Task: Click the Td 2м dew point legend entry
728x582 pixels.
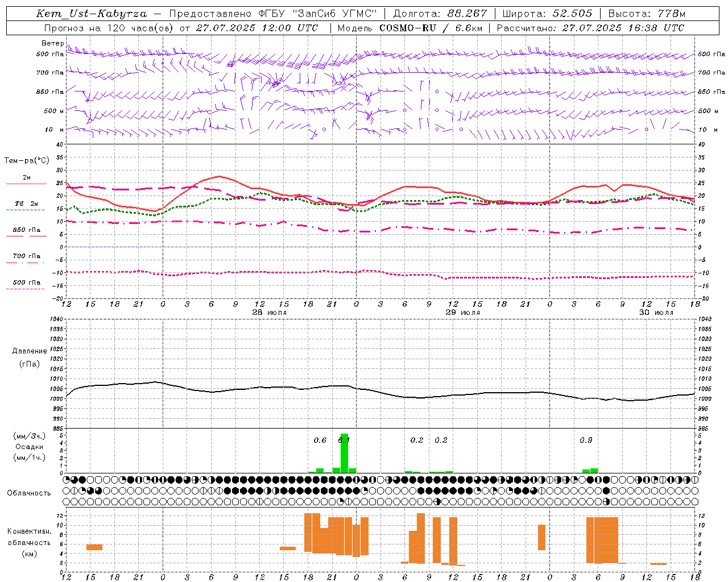Action: coord(27,203)
